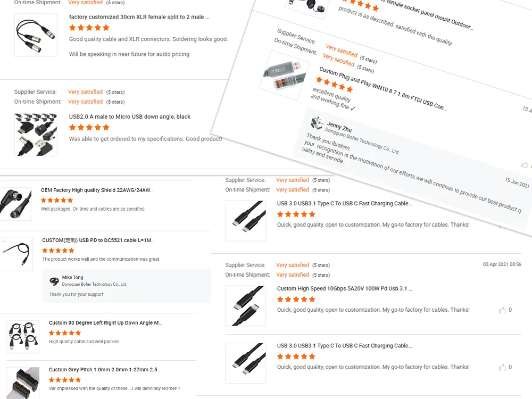Screen dimensions: 532x399
Task: Open 'OEM Factory High quality Shield 22AWG/24AW' title
Action: coord(97,190)
